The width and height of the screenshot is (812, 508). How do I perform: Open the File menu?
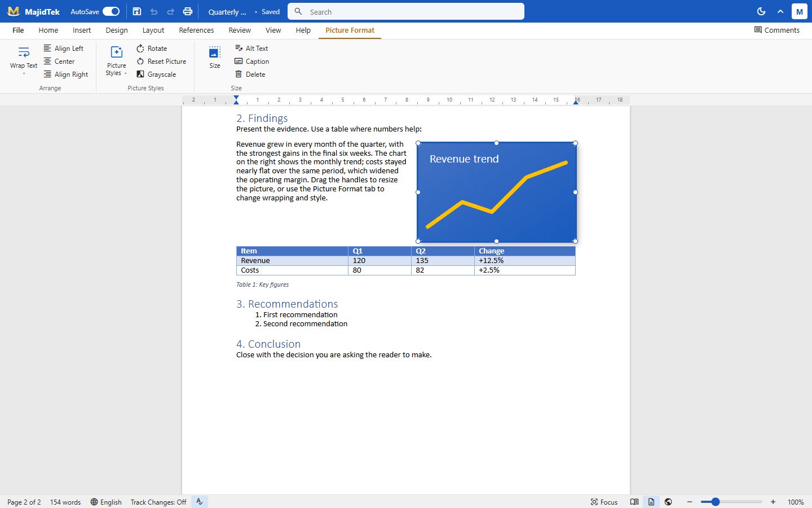tap(18, 30)
